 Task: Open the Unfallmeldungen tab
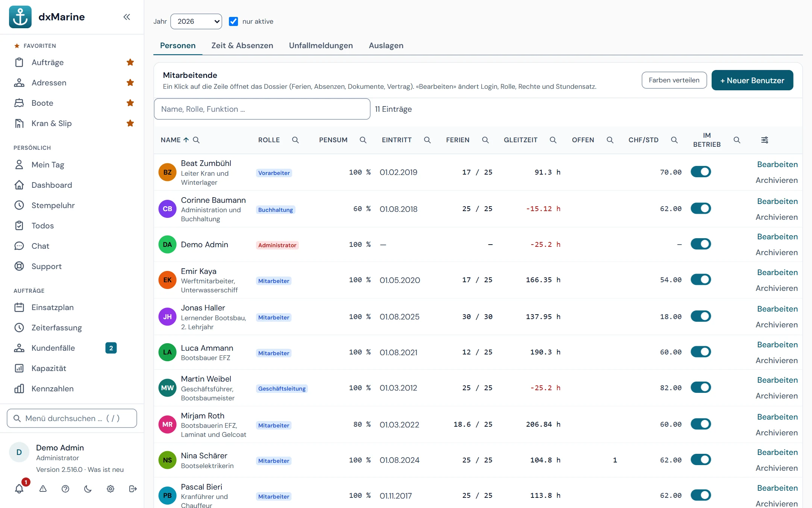pyautogui.click(x=321, y=46)
